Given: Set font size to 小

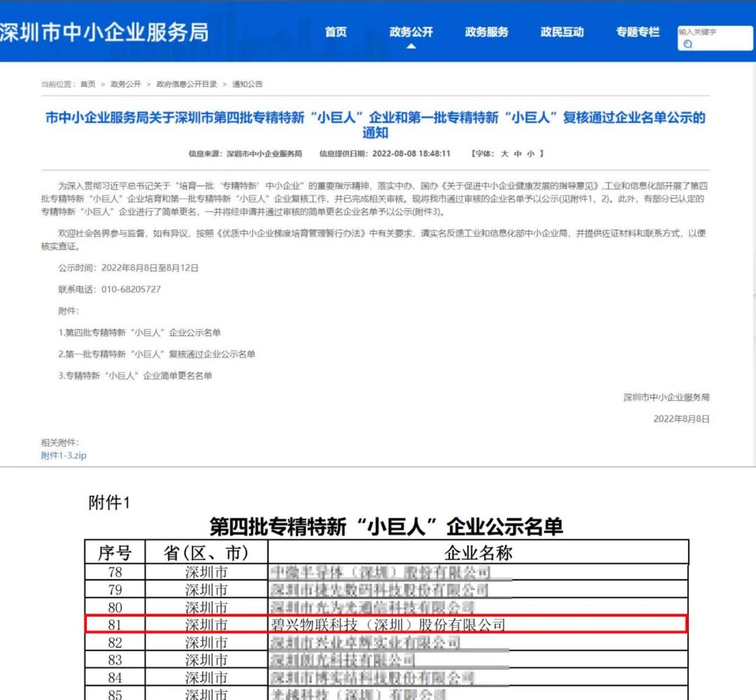Looking at the screenshot, I should coord(531,153).
